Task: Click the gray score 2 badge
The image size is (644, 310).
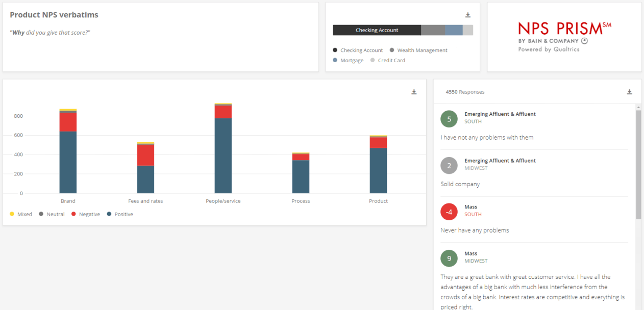Action: tap(449, 166)
